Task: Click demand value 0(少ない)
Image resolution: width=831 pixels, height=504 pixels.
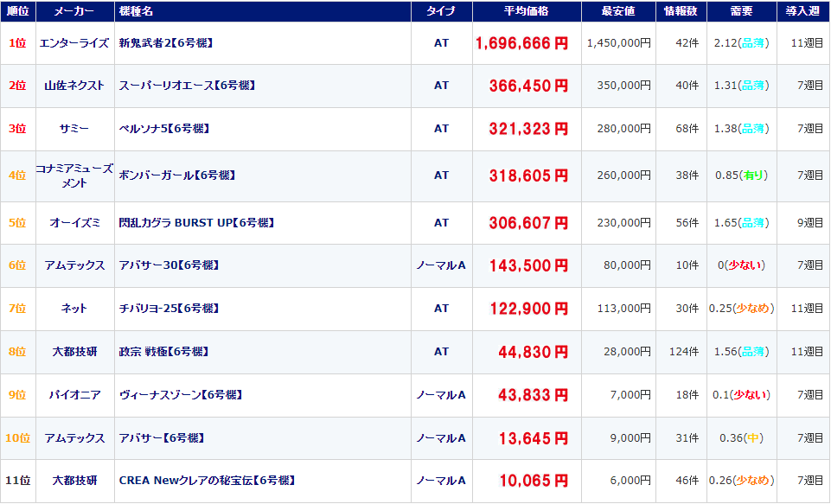Action: coord(741,265)
